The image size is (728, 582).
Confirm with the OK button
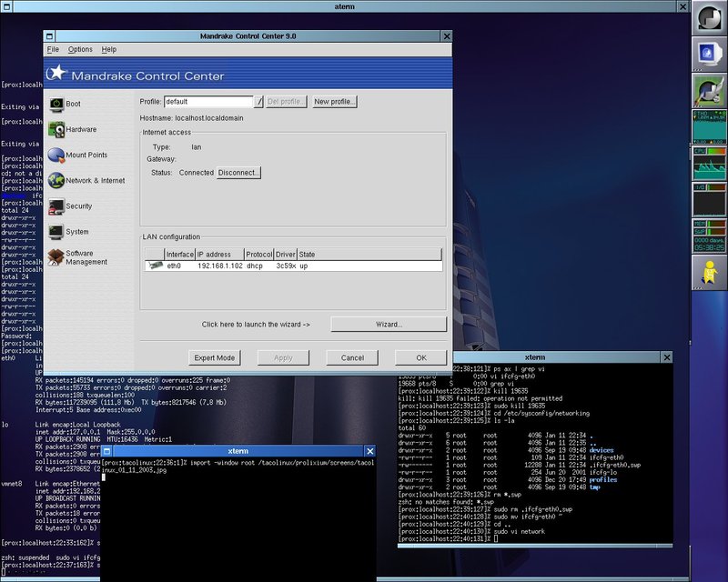(x=421, y=357)
